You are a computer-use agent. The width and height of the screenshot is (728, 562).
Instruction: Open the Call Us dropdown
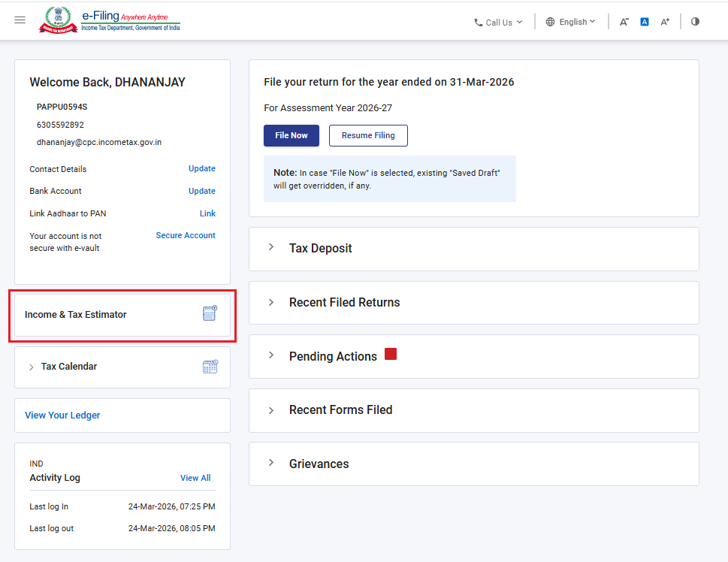click(x=499, y=23)
